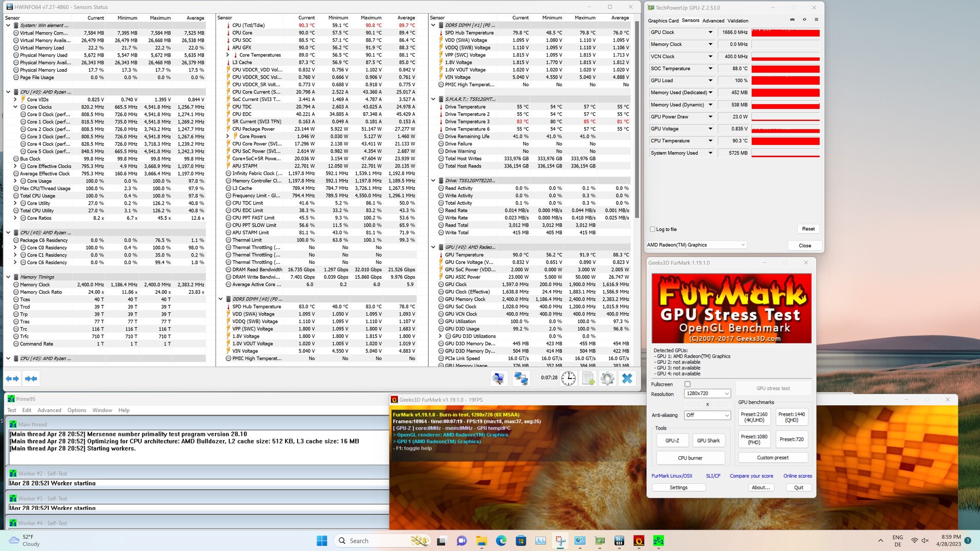Open Prime95 Options menu
Screen dimensions: 980x551
(x=77, y=410)
